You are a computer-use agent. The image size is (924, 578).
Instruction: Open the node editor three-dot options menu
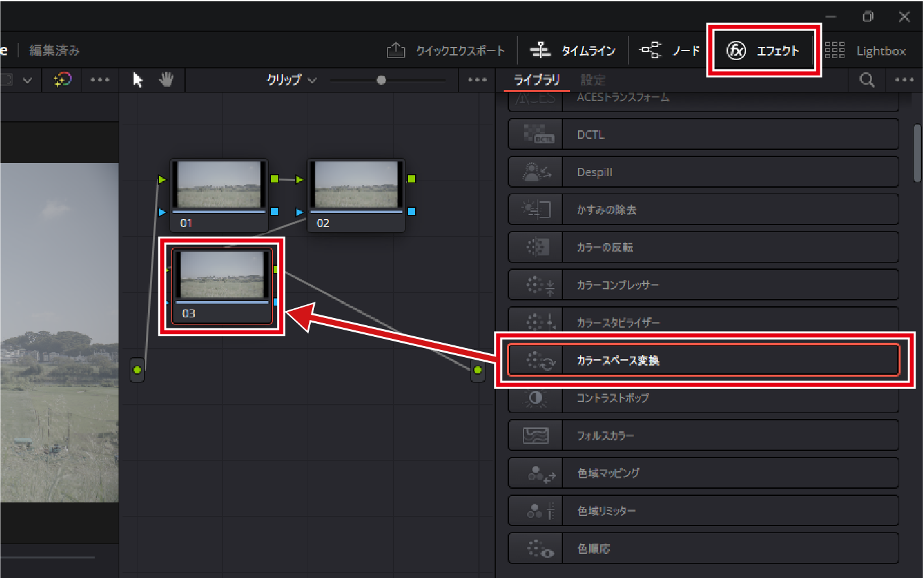[x=477, y=80]
